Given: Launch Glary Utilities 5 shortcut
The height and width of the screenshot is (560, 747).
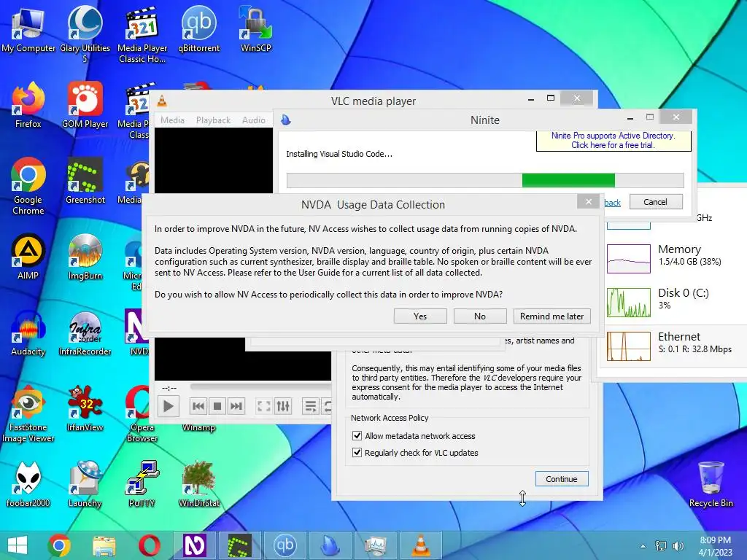Looking at the screenshot, I should [85, 34].
